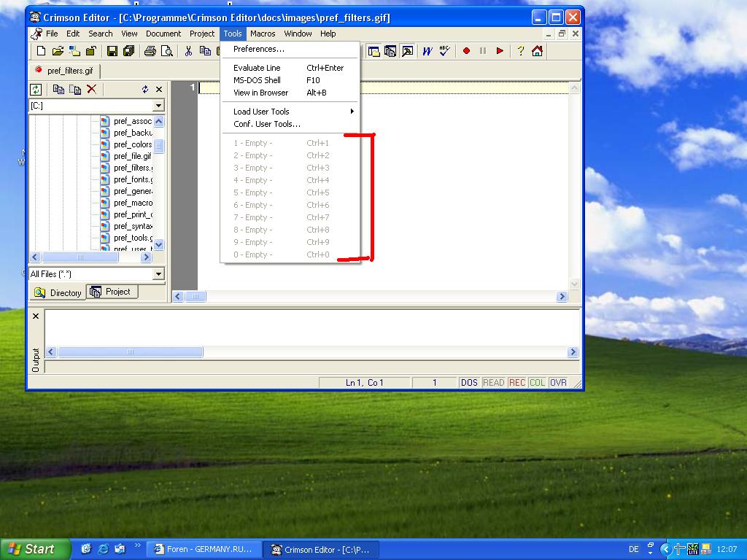
Task: Choose Preferences... from the Tools menu
Action: point(290,49)
